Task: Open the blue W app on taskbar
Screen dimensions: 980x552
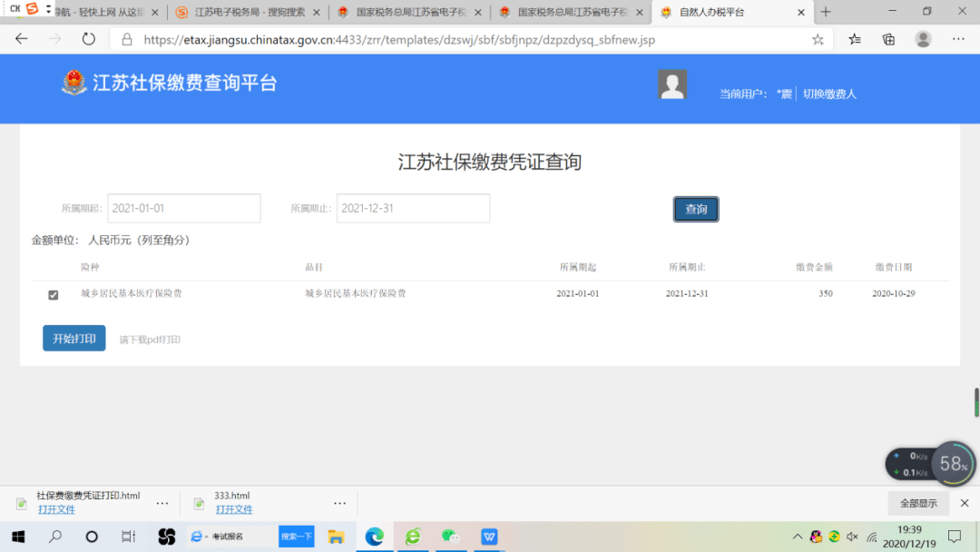Action: (489, 537)
